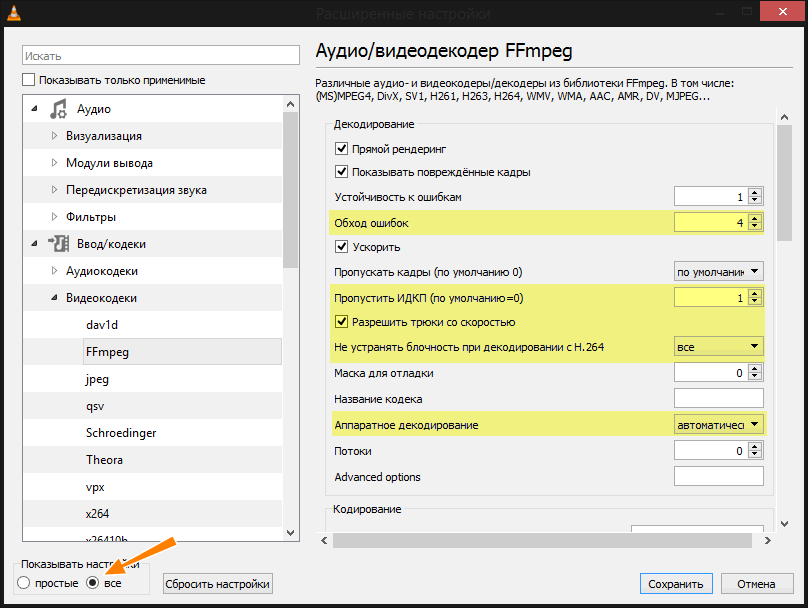Click the 'Искать' search field
The width and height of the screenshot is (808, 608).
[161, 56]
